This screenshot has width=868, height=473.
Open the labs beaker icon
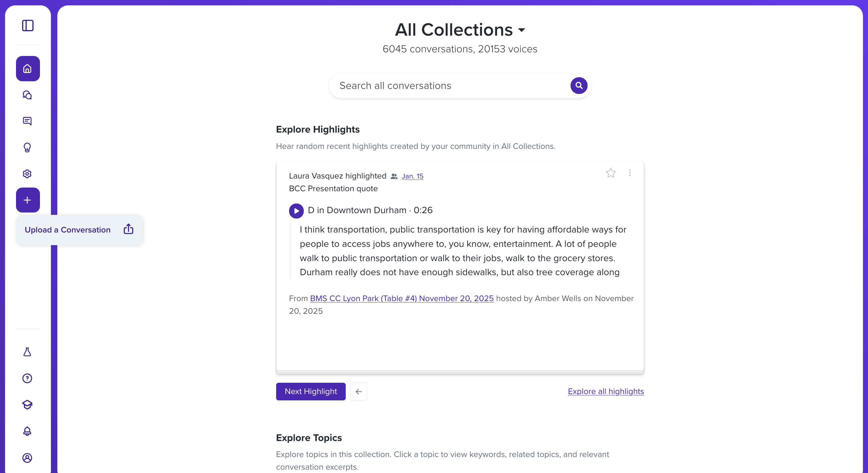coord(27,352)
